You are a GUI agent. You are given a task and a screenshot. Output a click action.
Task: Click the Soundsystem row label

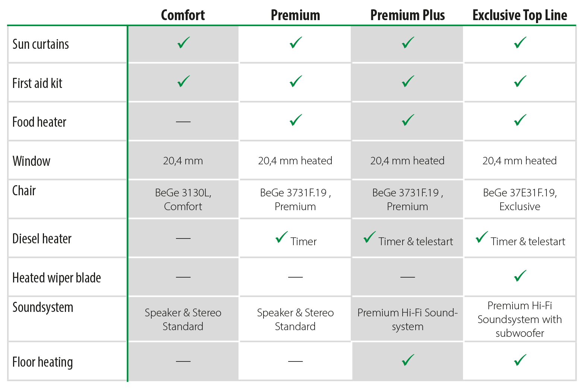43,308
